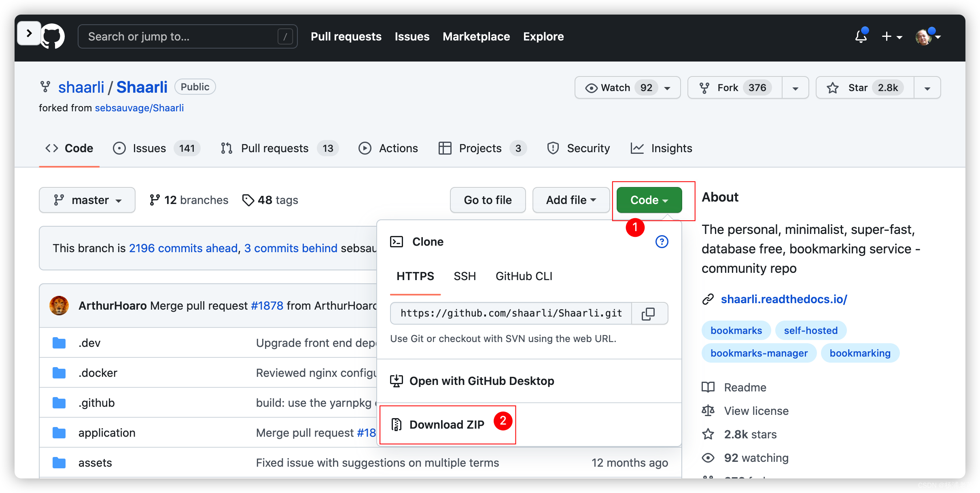Viewport: 980px width, 493px height.
Task: Open View license link
Action: 745,411
